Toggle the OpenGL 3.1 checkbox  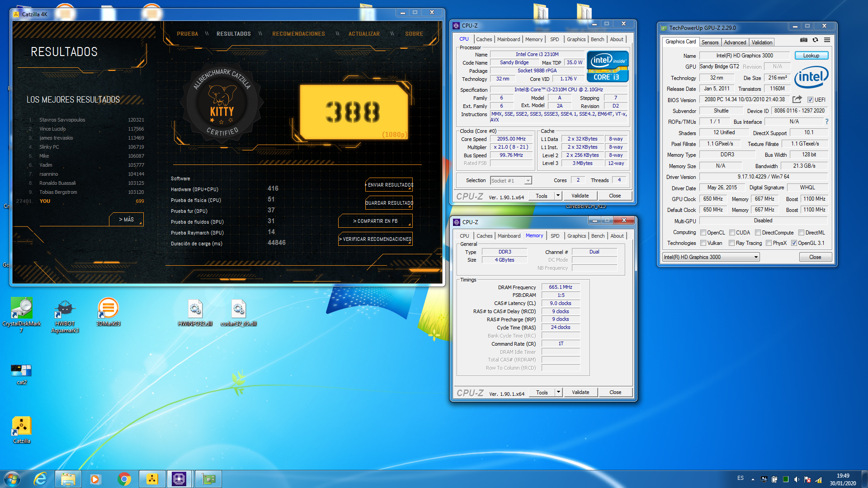(794, 243)
